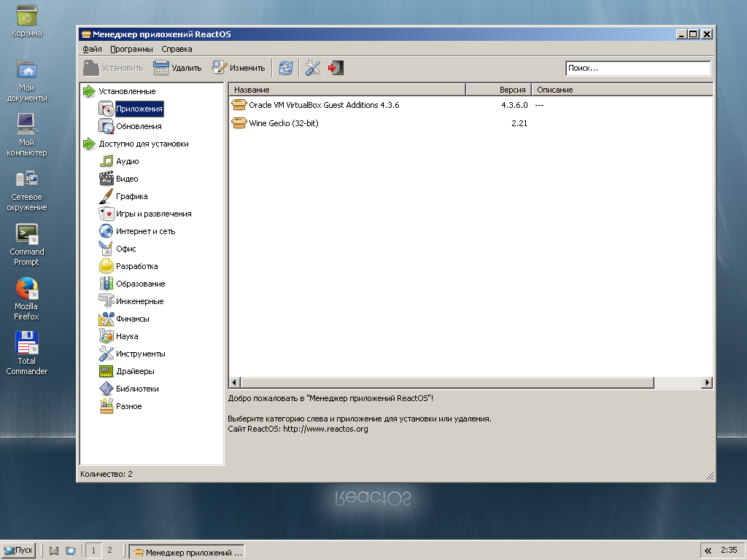The width and height of the screenshot is (747, 560).
Task: Click the exit door toolbar icon
Action: (x=336, y=68)
